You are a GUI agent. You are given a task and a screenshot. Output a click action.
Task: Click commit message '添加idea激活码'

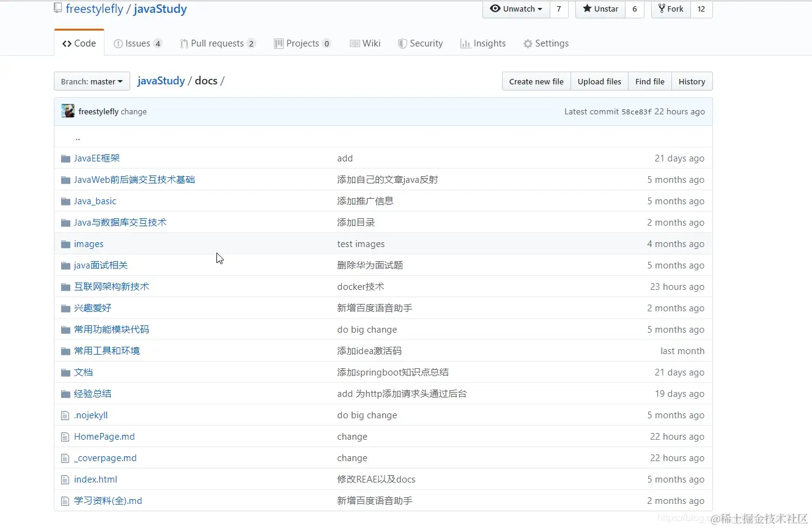(x=369, y=351)
